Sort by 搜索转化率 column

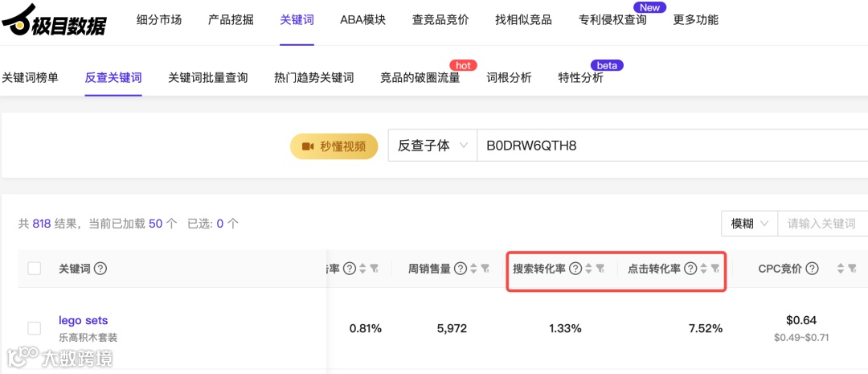pyautogui.click(x=589, y=269)
